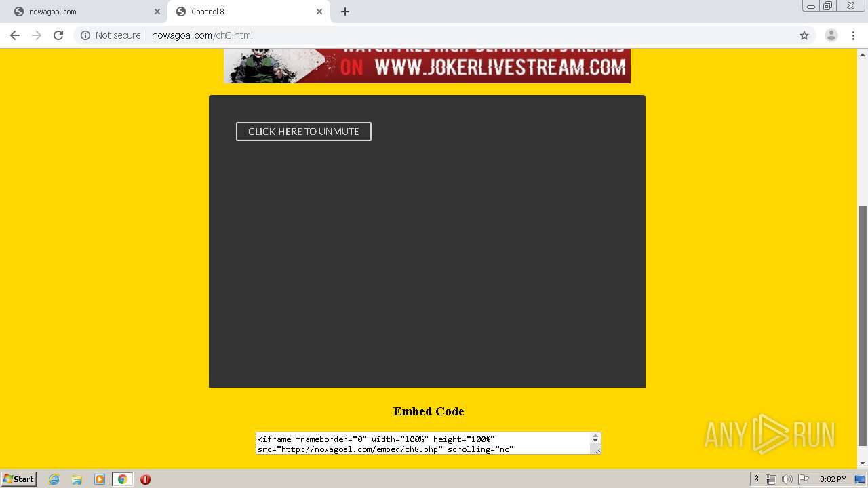
Task: Open the Chrome profile avatar
Action: [831, 35]
